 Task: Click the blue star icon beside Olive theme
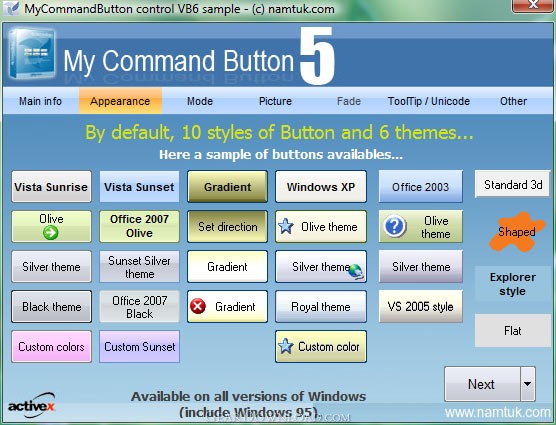286,227
